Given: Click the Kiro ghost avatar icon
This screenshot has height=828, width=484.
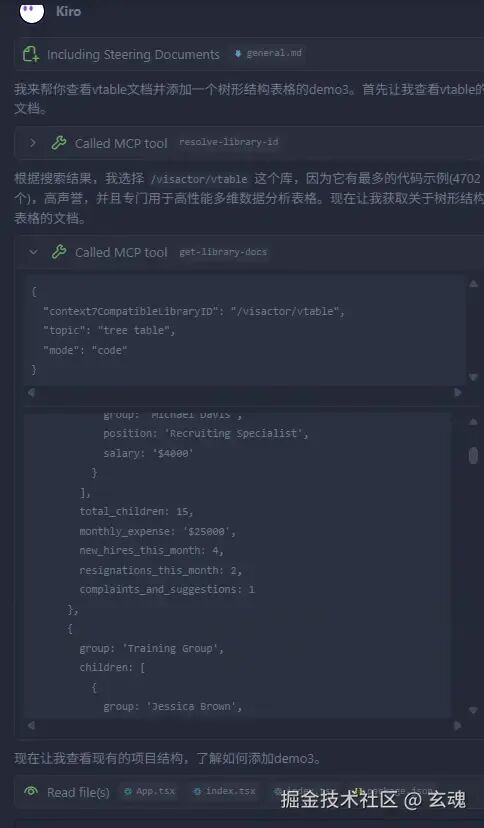Looking at the screenshot, I should [32, 12].
